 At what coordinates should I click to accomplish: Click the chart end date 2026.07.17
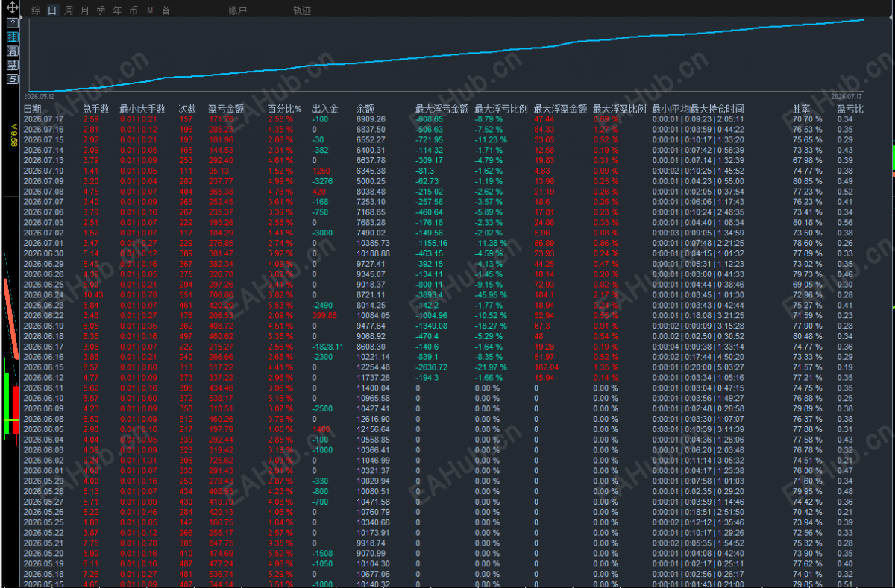click(x=847, y=96)
